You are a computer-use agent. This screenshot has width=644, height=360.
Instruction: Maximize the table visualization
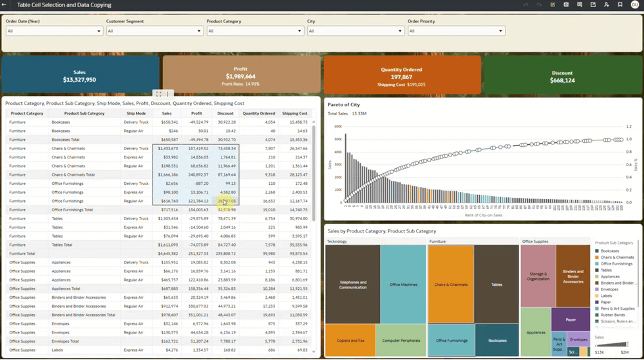coord(158,94)
